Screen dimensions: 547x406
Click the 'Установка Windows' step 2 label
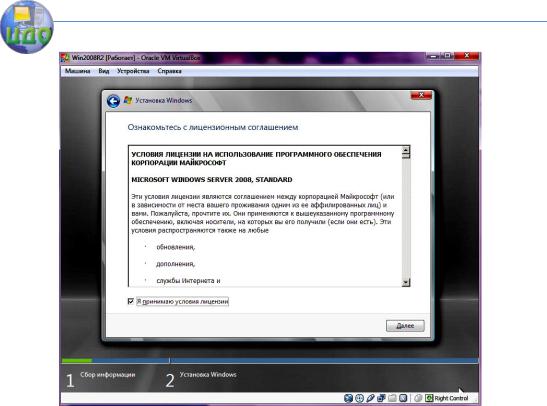[x=208, y=375]
